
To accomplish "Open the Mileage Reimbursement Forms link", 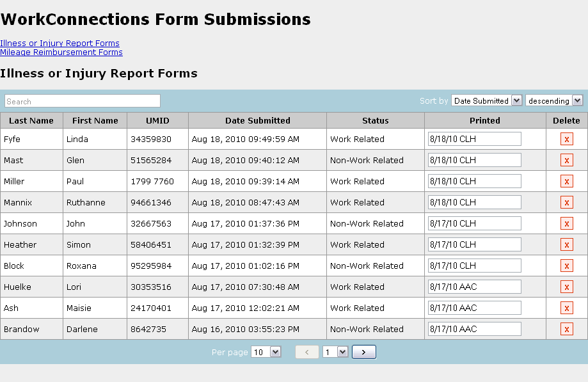I will click(61, 52).
